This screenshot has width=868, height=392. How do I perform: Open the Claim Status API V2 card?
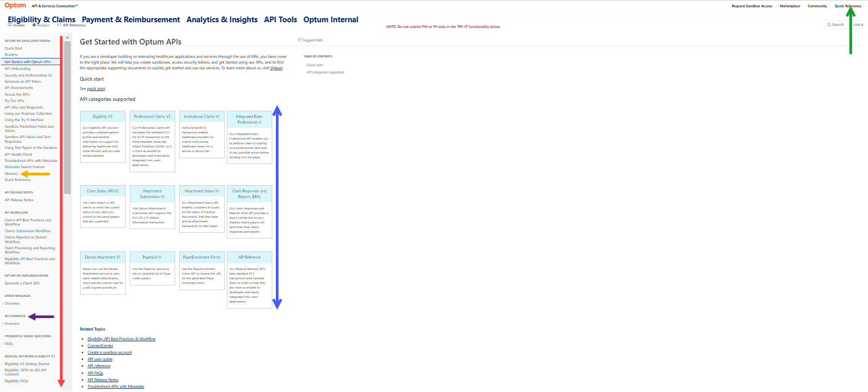click(103, 206)
